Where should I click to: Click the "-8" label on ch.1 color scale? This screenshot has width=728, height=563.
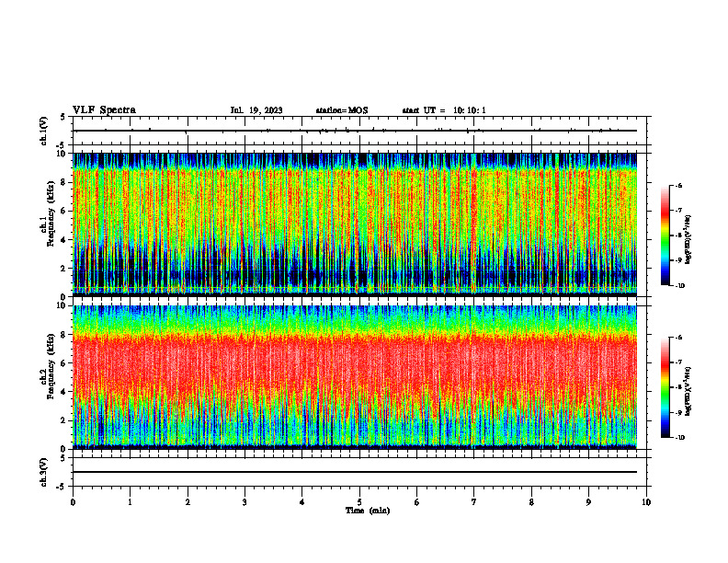[678, 236]
